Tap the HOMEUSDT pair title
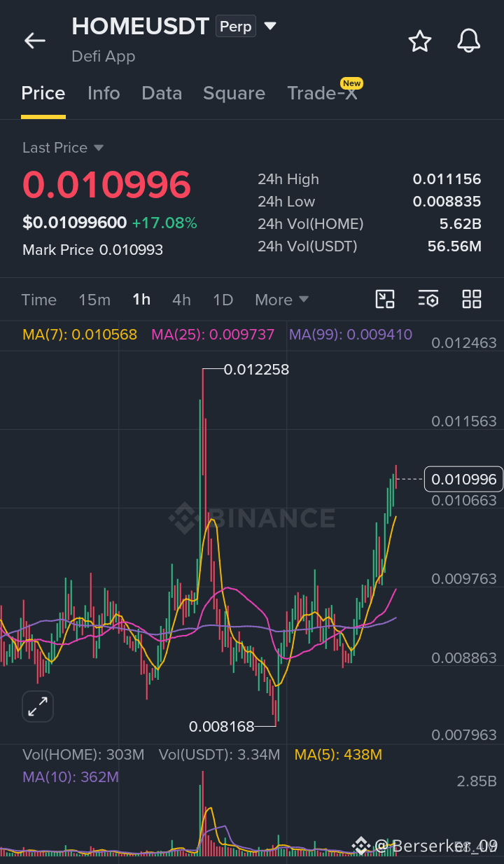 tap(140, 27)
